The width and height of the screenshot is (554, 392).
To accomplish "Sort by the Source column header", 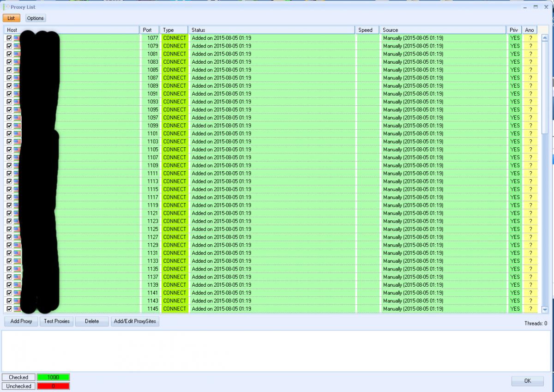I will pyautogui.click(x=443, y=30).
